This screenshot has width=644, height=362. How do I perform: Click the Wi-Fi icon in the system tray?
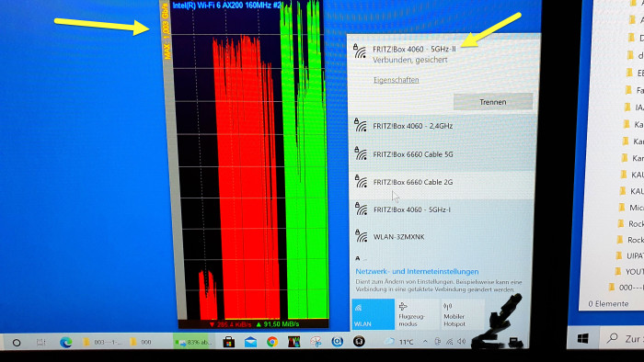(450, 341)
